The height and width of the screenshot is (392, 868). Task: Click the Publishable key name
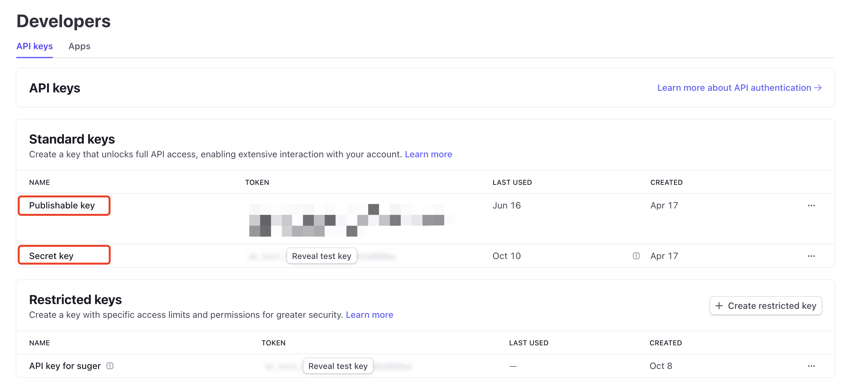pos(62,205)
